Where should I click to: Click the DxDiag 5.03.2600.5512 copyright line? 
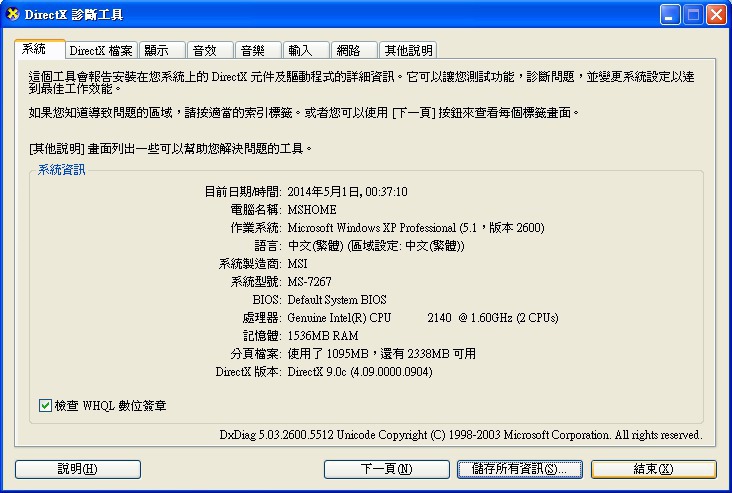461,435
